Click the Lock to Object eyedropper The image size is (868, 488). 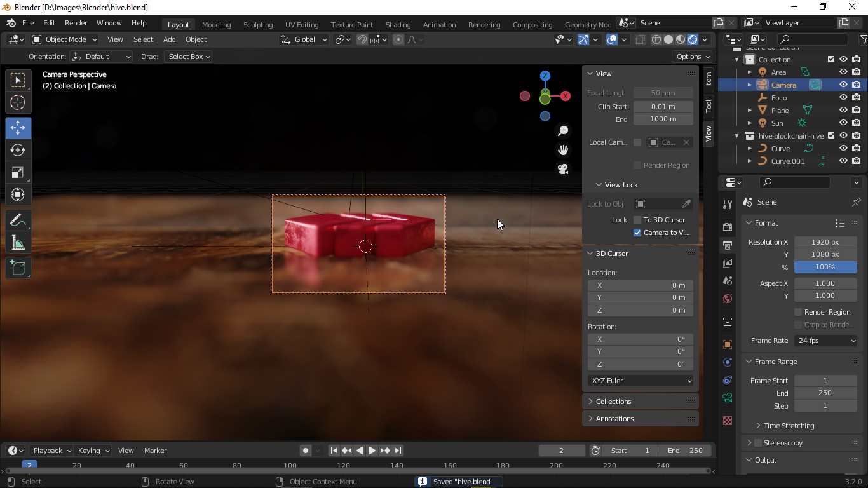tap(686, 204)
